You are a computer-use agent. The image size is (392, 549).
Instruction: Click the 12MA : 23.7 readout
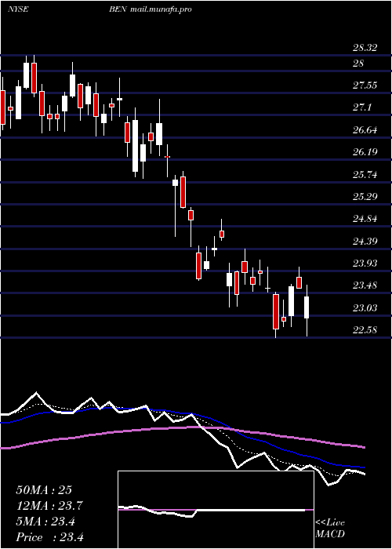(x=49, y=506)
